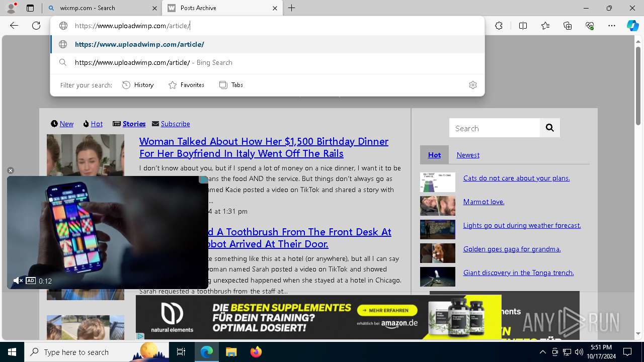Open the network tray icon

[x=567, y=352]
